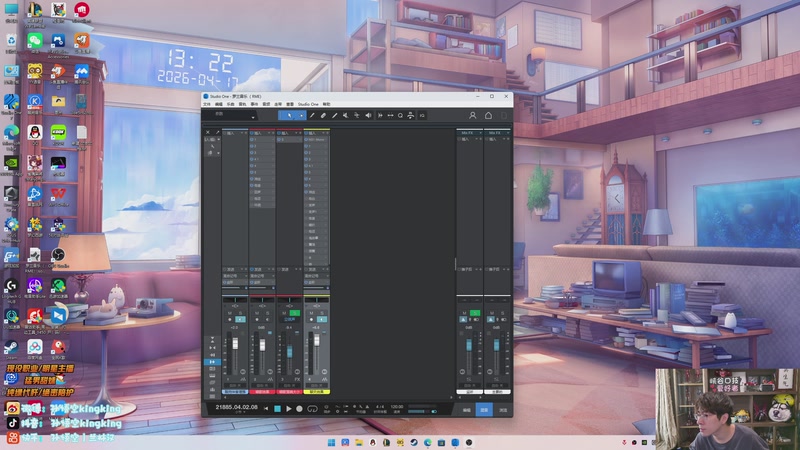The image size is (800, 450).
Task: Switch to the 编辑 view button
Action: (x=467, y=410)
